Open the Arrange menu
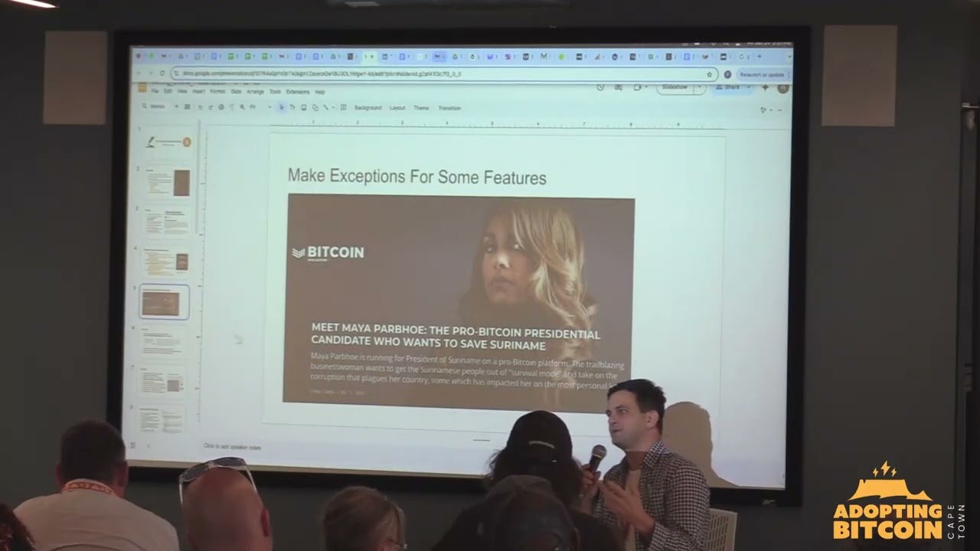This screenshot has width=980, height=551. [x=255, y=92]
